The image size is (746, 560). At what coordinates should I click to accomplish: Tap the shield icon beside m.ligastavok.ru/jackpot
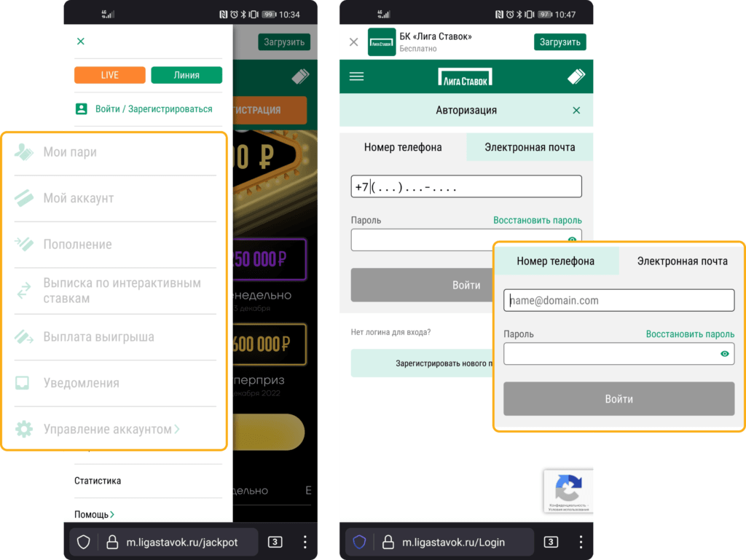point(84,542)
